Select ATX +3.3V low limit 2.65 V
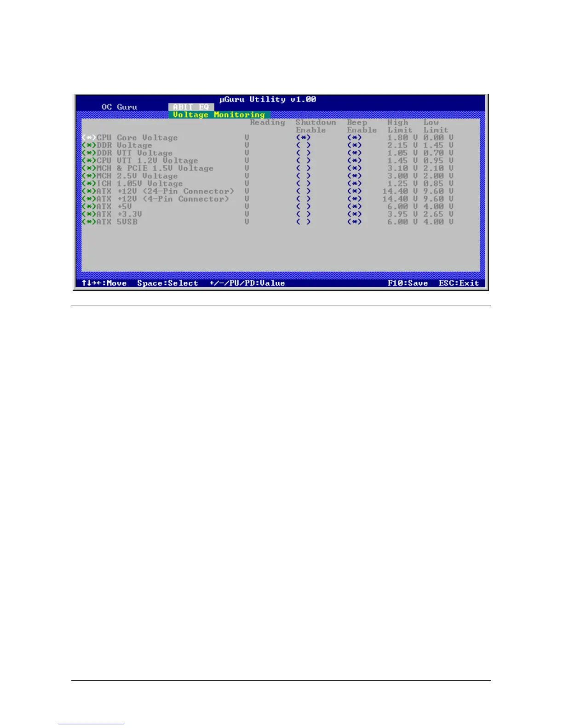The height and width of the screenshot is (728, 563). pyautogui.click(x=438, y=214)
